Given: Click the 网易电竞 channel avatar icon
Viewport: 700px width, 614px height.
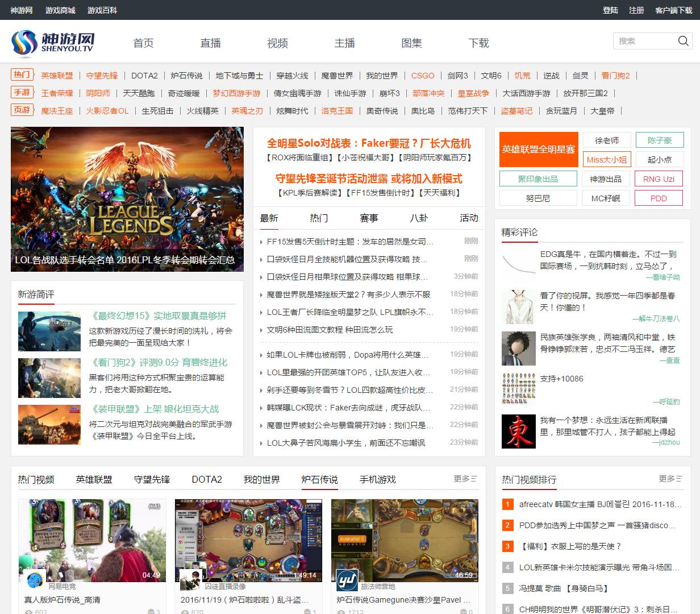Looking at the screenshot, I should (x=35, y=579).
